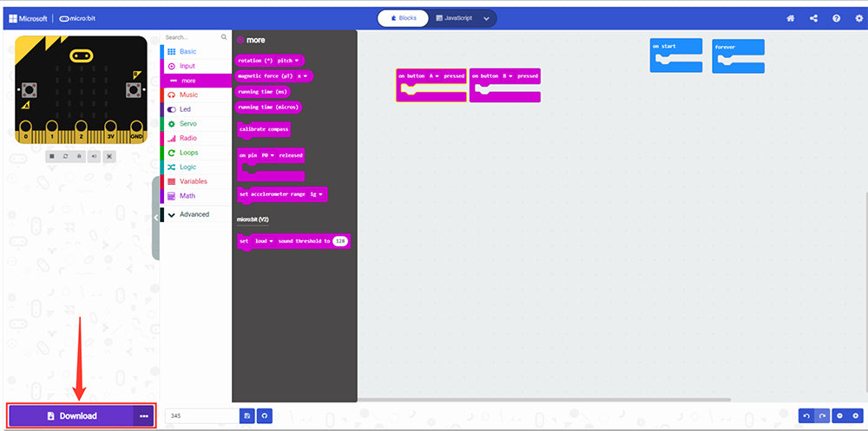Launch simulator in full screen
Screen dimensions: 868x431
109,156
